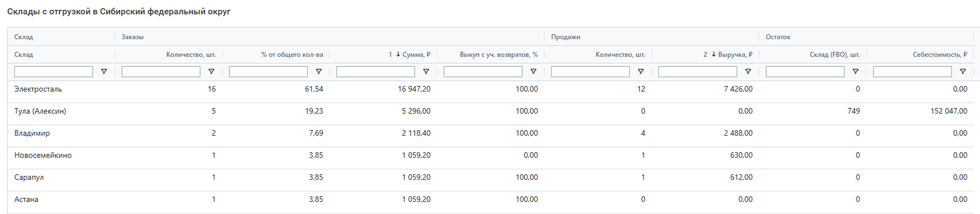Open filter icon for Выручка column
980x214 pixels.
(748, 72)
